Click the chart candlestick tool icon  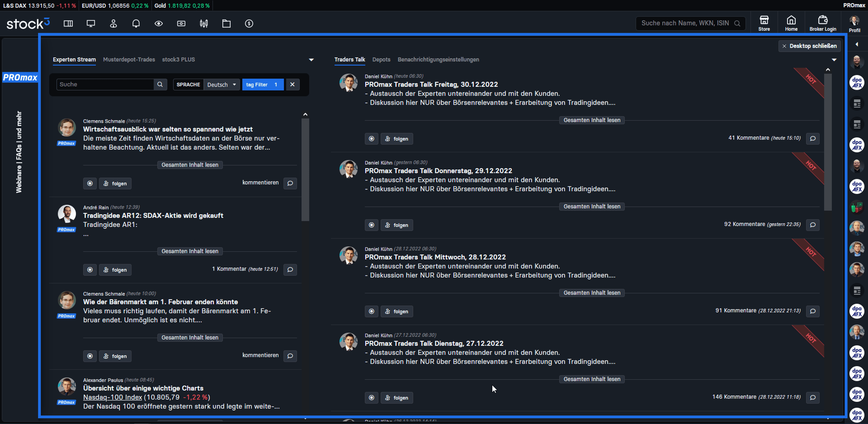(x=204, y=24)
